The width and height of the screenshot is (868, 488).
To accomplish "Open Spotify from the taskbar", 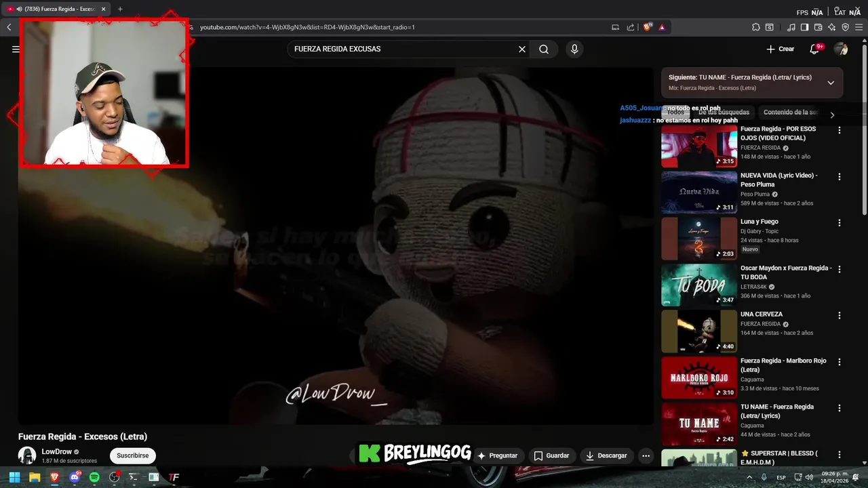I will pyautogui.click(x=94, y=477).
